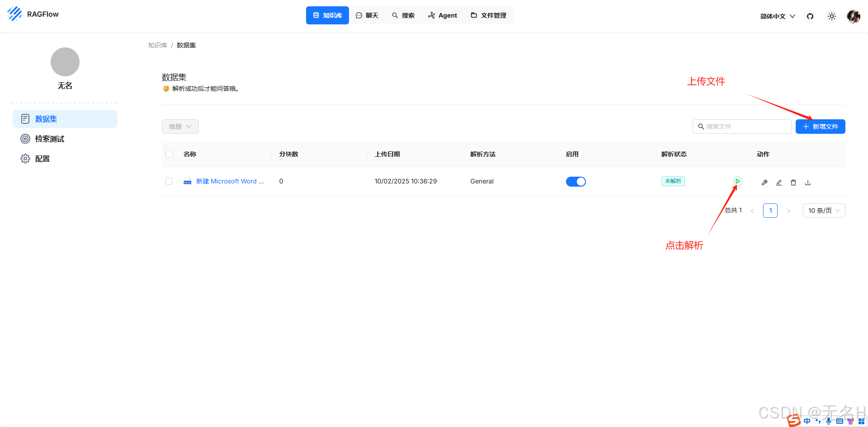Switch to the 聊天 tab
This screenshot has height=427, width=868.
click(x=367, y=15)
